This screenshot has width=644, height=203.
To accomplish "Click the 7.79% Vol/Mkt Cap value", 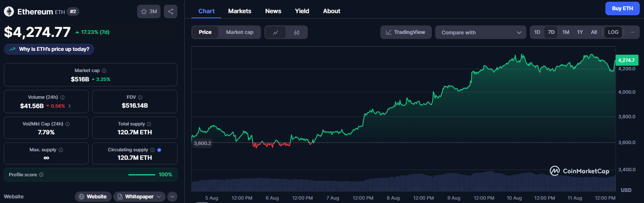I will click(46, 132).
